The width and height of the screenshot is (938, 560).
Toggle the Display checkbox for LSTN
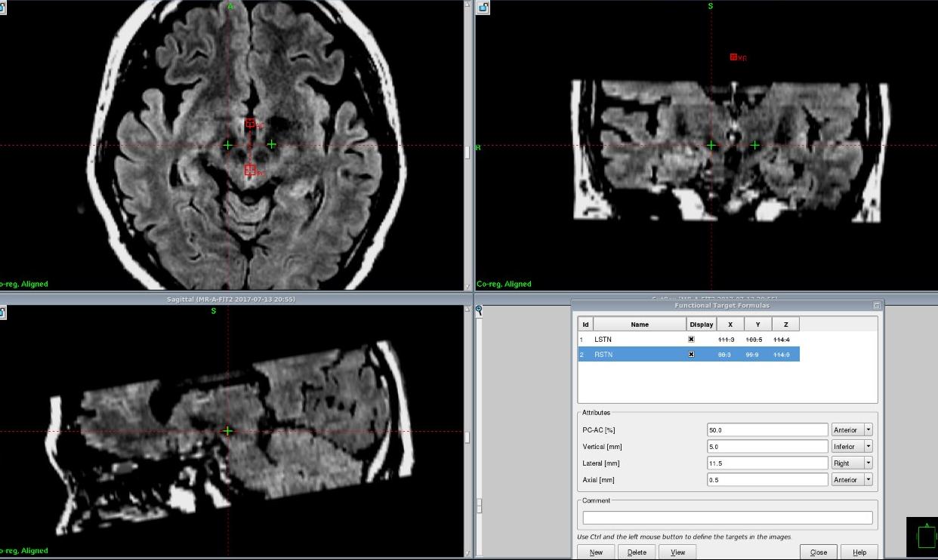click(x=691, y=340)
